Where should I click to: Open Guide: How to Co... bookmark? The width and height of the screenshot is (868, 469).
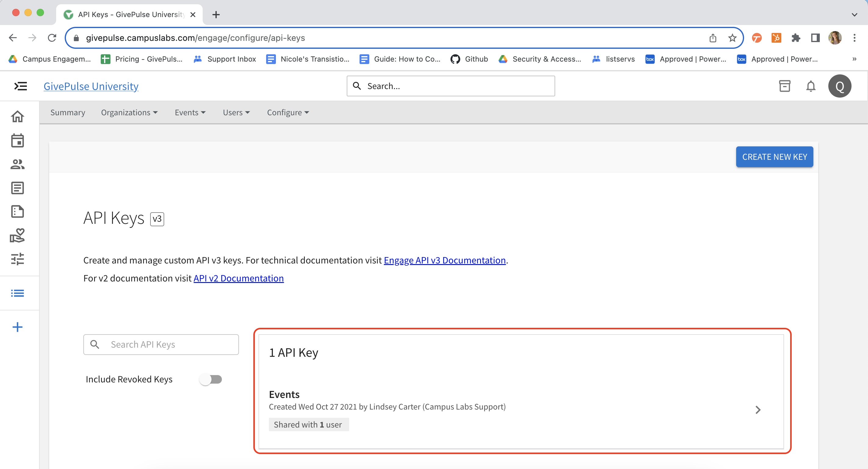(x=400, y=59)
